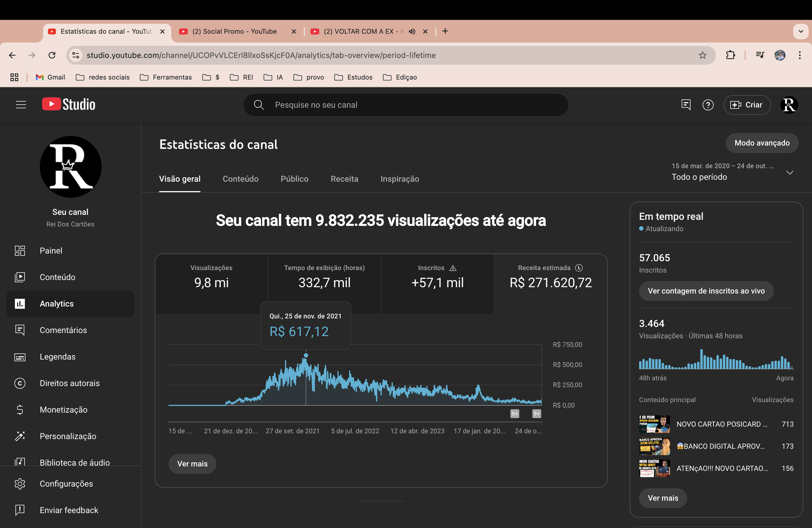This screenshot has height=528, width=812.
Task: Click the Modo avançado button
Action: coord(762,143)
